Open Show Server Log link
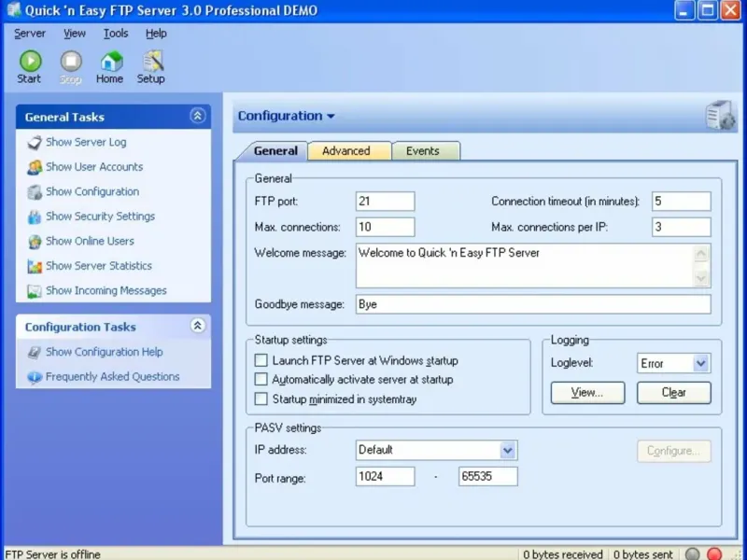The width and height of the screenshot is (747, 560). coord(86,142)
